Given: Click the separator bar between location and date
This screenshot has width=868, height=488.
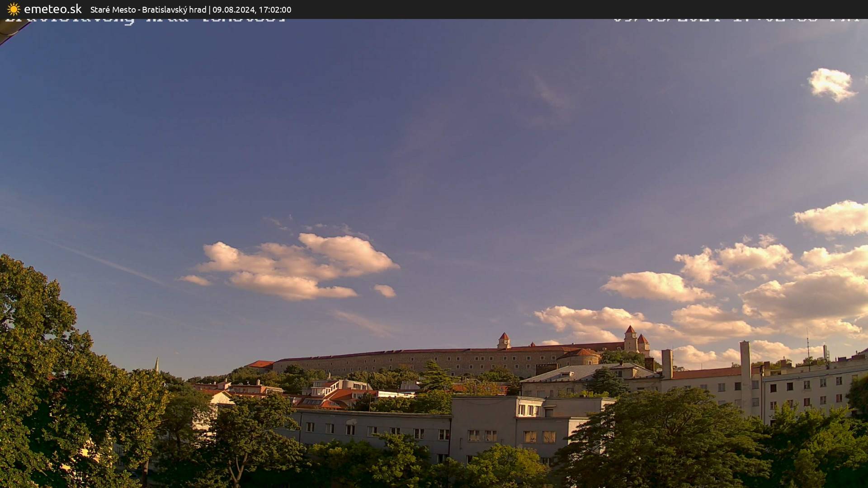Looking at the screenshot, I should point(211,9).
